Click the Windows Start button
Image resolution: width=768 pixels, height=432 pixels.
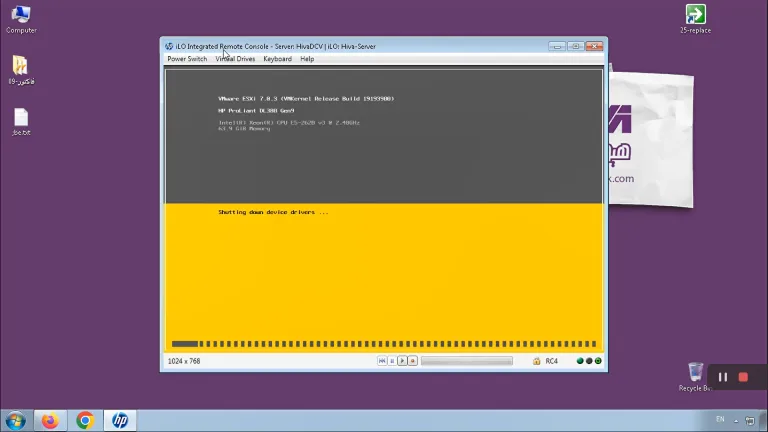(x=16, y=421)
